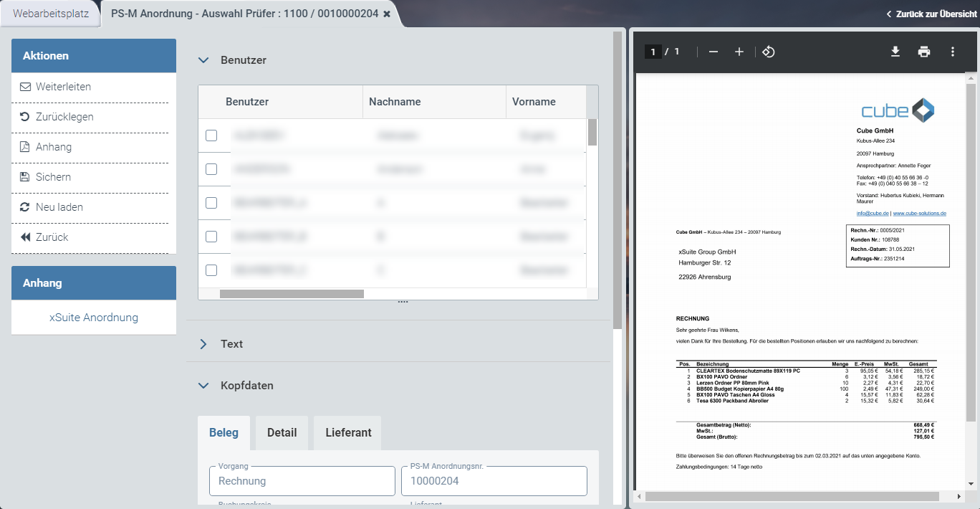Viewport: 980px width, 509px height.
Task: Click the Weiterleiten envelope icon
Action: click(25, 87)
